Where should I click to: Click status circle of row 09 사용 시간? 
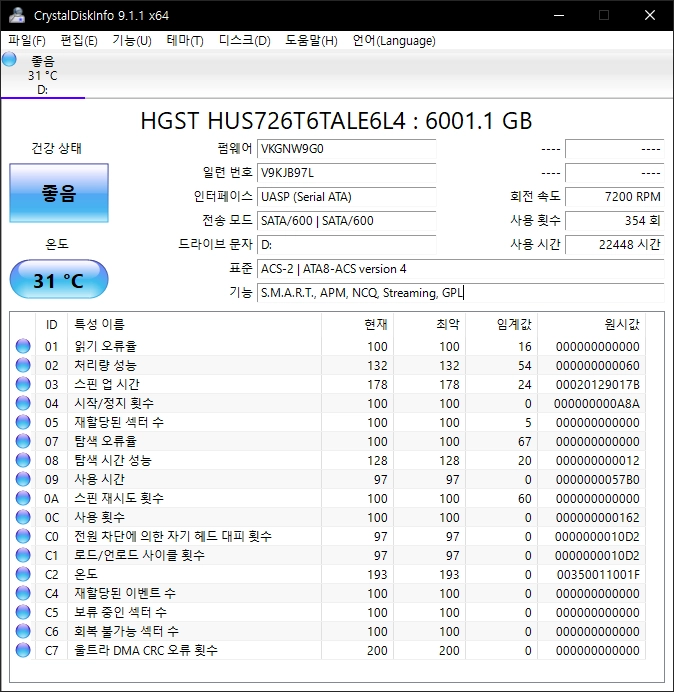23,479
